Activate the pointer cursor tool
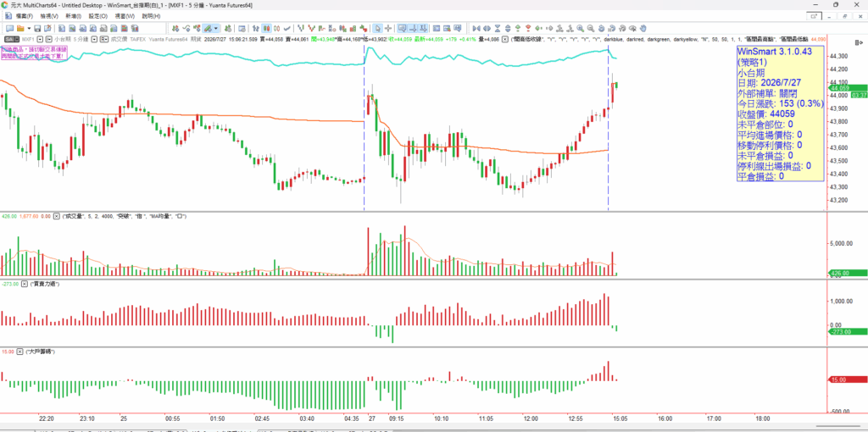 coord(376,28)
